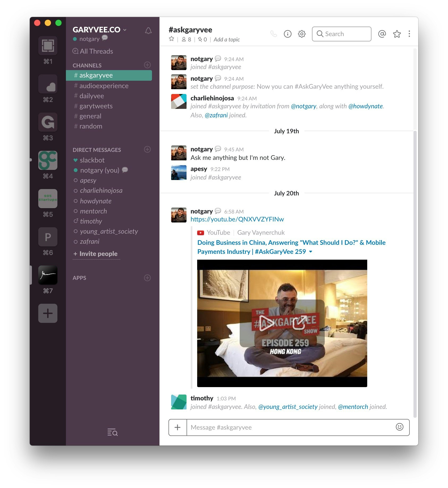The width and height of the screenshot is (448, 488).
Task: Add a new channel plus icon
Action: (147, 65)
